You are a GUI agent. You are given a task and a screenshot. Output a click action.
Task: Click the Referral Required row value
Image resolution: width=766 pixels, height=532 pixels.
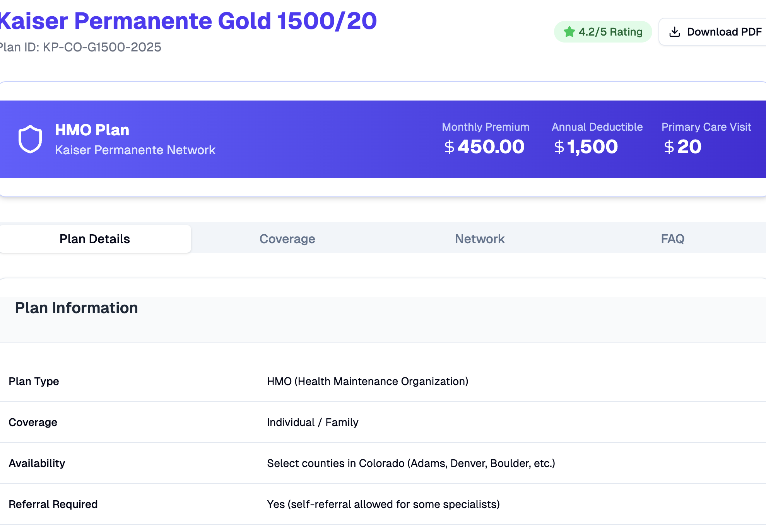click(383, 504)
